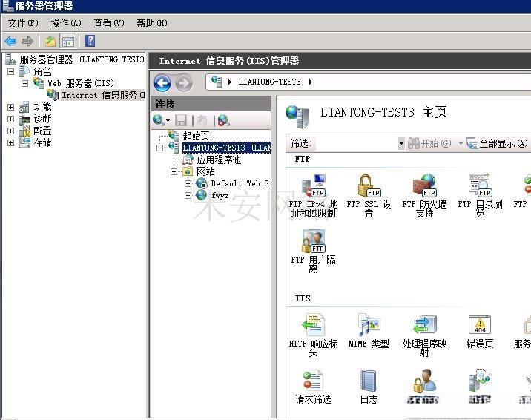Collapse the 网站 sites node

coord(174,171)
